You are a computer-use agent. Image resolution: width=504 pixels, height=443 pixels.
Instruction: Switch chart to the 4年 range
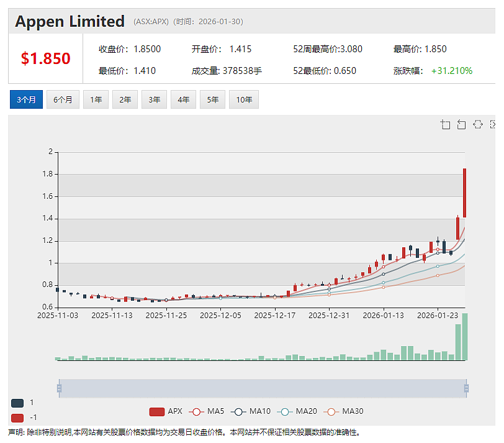pyautogui.click(x=184, y=99)
